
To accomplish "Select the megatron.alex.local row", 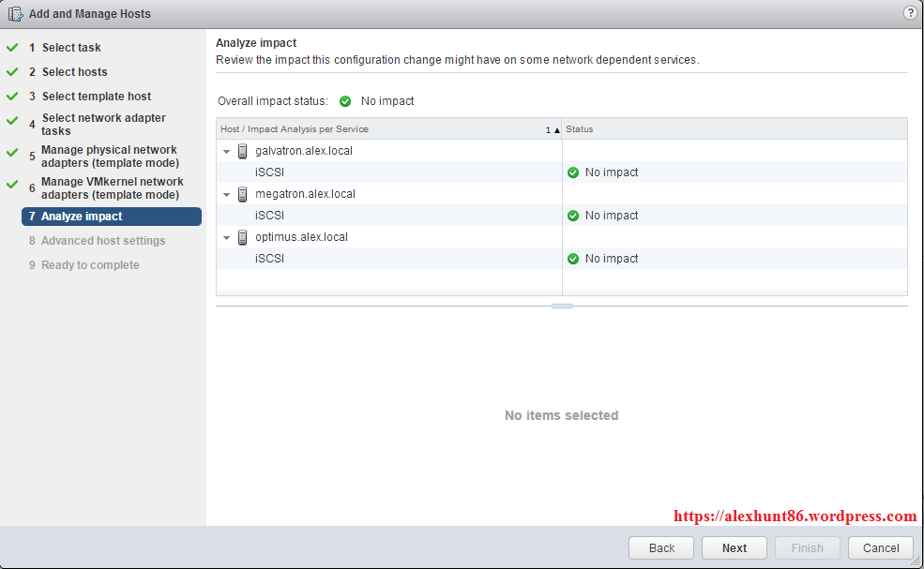I will click(562, 194).
